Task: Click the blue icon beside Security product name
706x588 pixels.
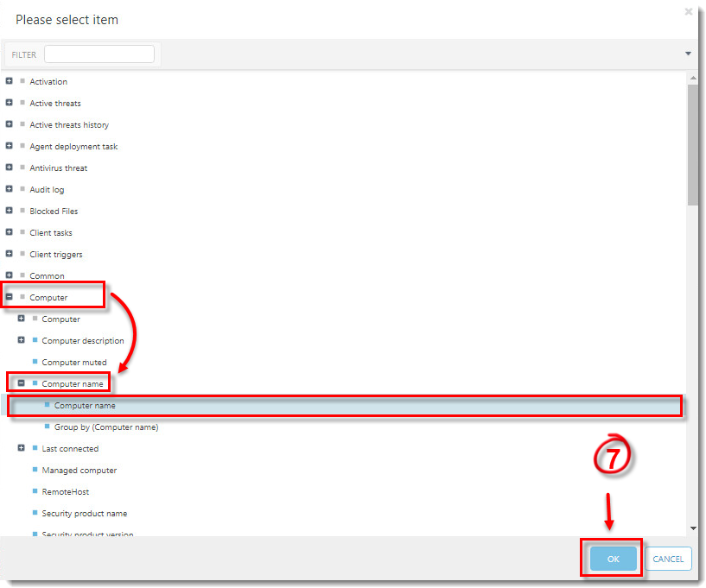Action: coord(35,512)
